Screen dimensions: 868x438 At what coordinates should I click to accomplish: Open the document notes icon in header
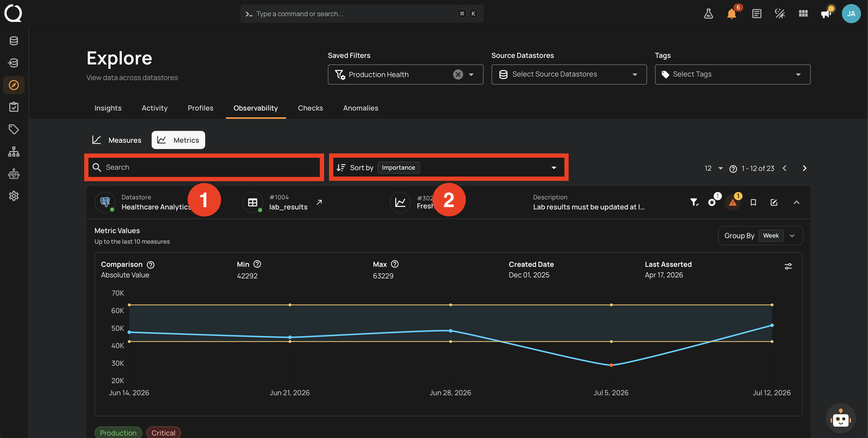pos(757,14)
